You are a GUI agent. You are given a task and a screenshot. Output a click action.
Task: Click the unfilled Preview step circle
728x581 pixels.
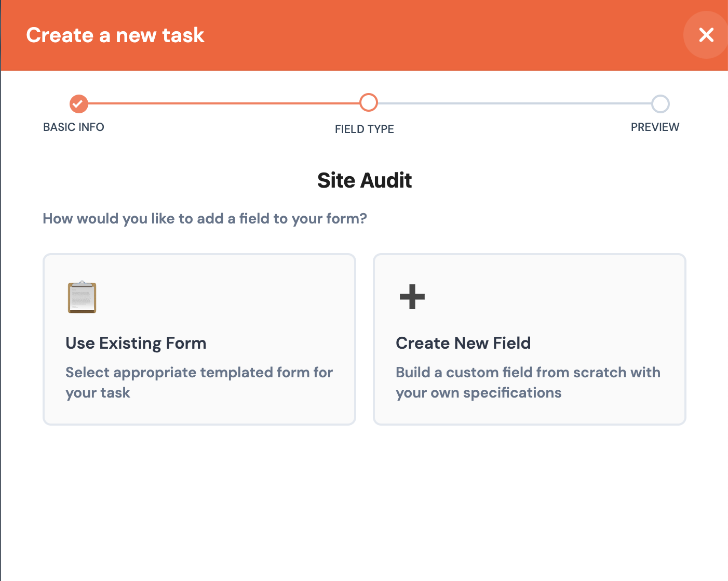pos(660,104)
